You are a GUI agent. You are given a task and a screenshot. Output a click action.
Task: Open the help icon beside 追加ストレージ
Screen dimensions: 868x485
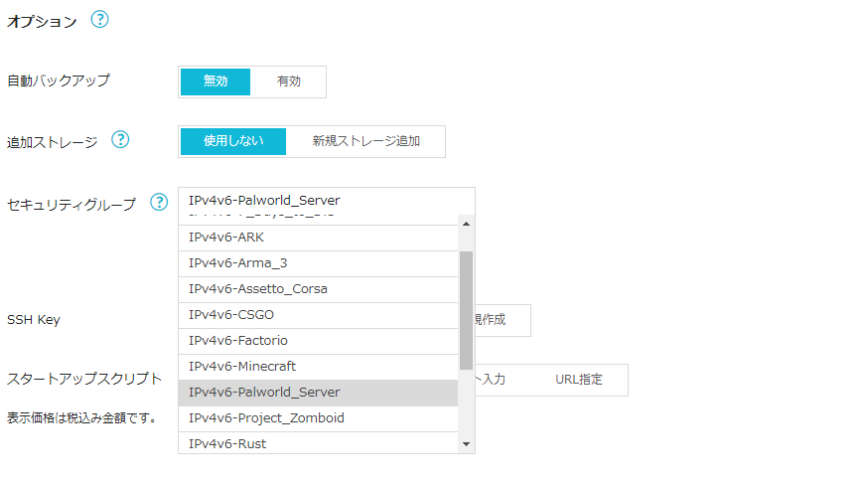[x=120, y=140]
